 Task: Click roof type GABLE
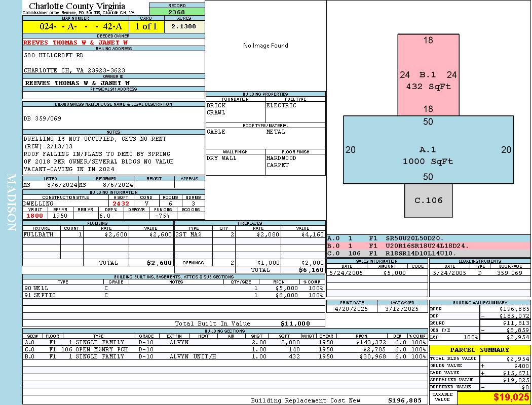(x=216, y=132)
